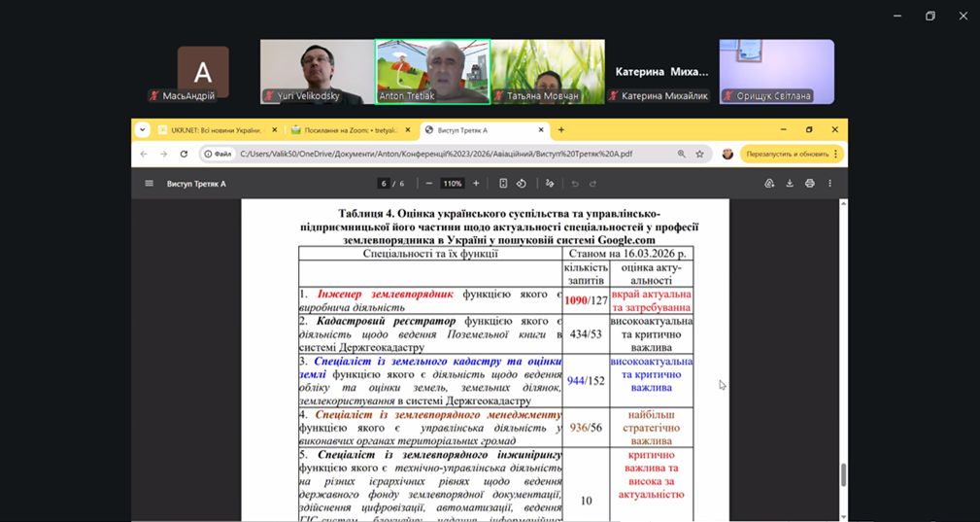Open the PDF sidebar menu icon
The image size is (980, 522).
click(149, 184)
